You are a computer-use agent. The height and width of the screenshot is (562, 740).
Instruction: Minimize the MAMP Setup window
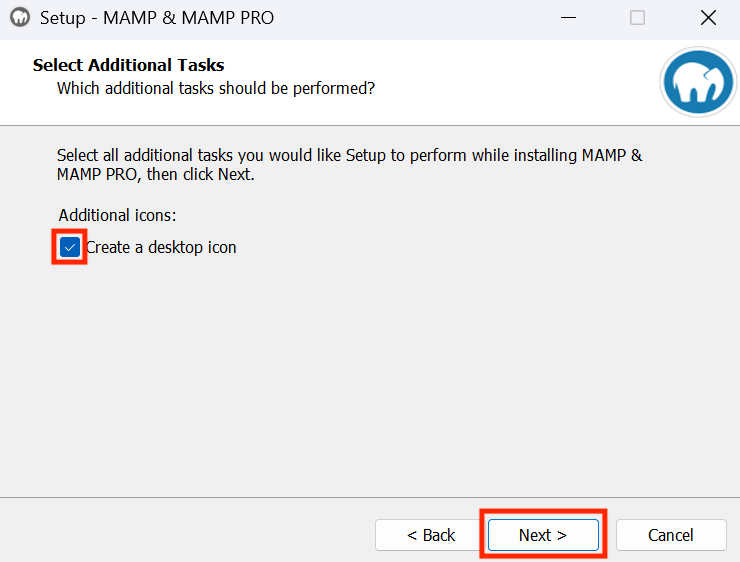click(568, 18)
